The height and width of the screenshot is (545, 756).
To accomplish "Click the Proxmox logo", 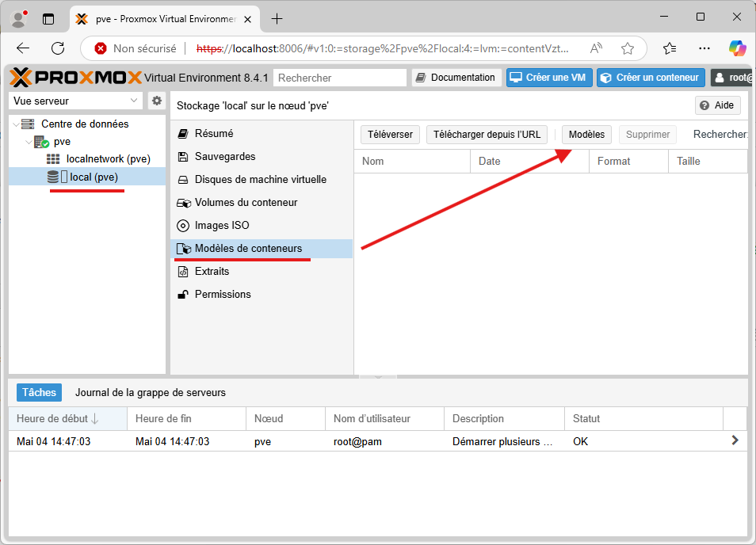I will pos(76,78).
